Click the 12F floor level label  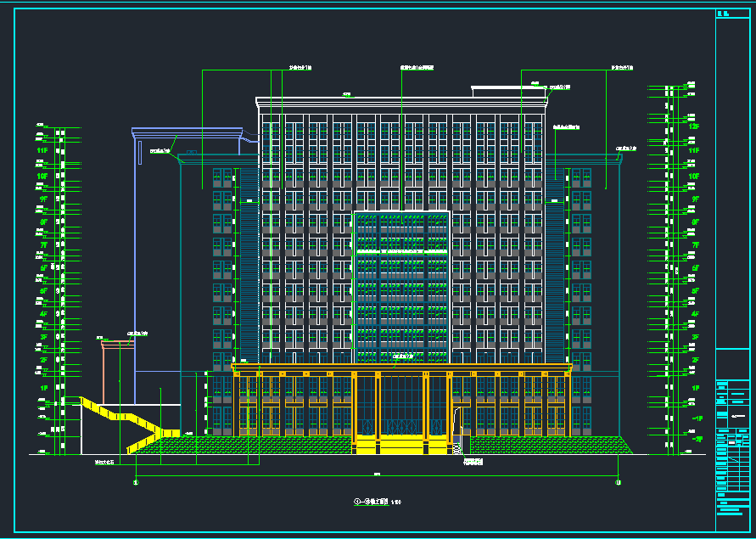(693, 126)
